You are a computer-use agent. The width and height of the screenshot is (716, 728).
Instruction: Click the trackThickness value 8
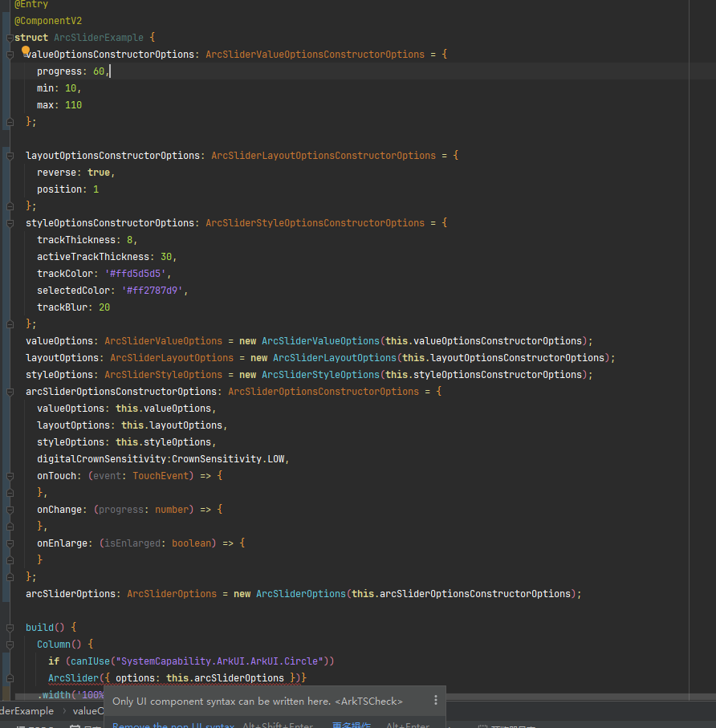pos(129,240)
